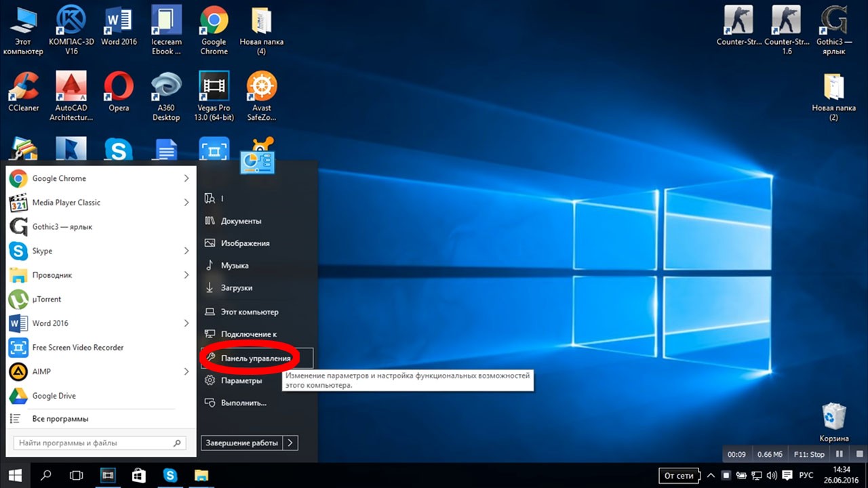868x488 pixels.
Task: Launch Free Screen Video Recorder entry
Action: (x=101, y=348)
